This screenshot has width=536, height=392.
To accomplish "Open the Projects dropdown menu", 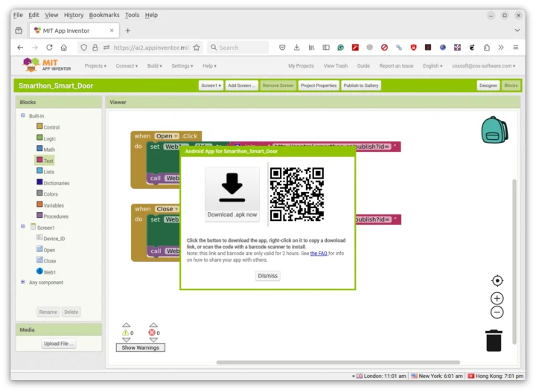I will [95, 66].
